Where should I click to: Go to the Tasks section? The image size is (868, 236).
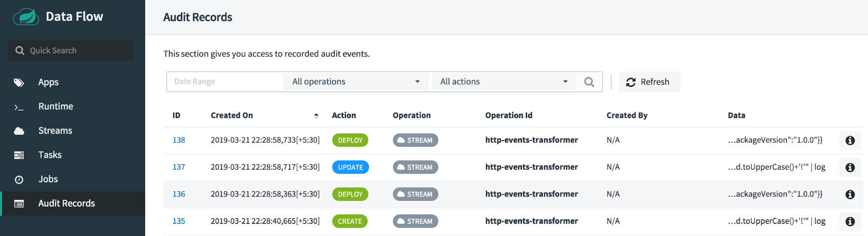(x=50, y=155)
